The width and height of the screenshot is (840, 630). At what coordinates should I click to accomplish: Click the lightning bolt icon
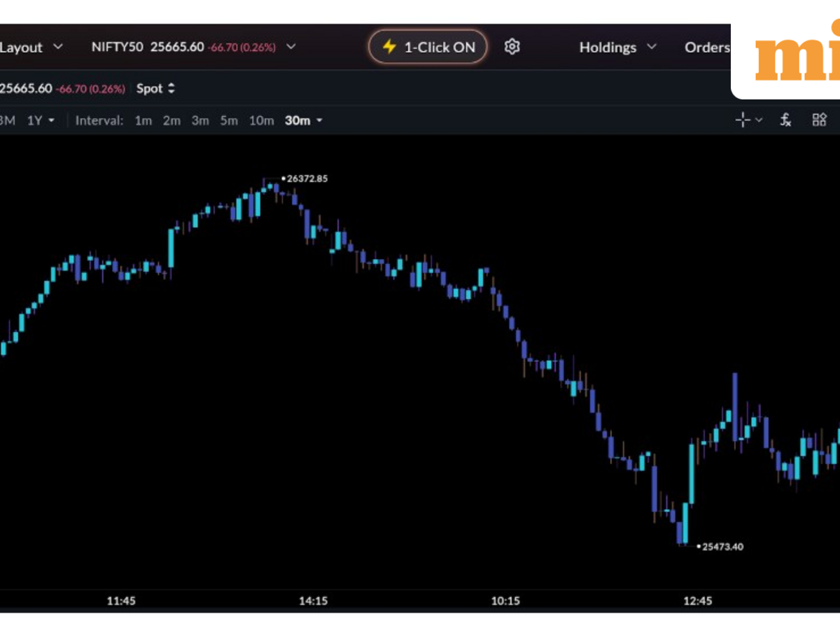click(x=389, y=47)
